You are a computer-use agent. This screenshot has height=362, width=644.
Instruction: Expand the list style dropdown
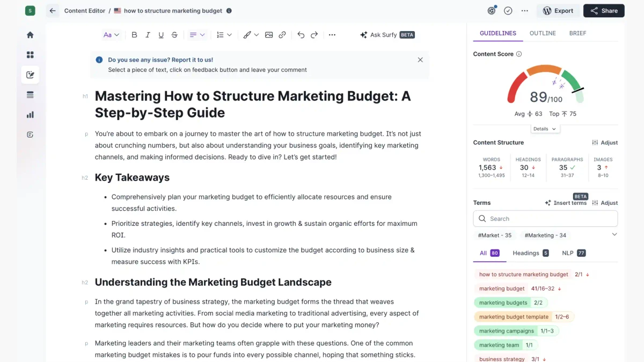click(224, 35)
